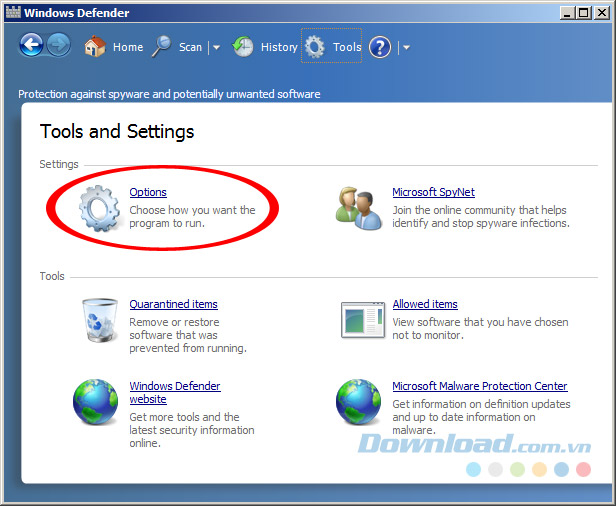Viewport: 616px width, 506px height.
Task: Minimize the Windows Defender window
Action: [566, 13]
